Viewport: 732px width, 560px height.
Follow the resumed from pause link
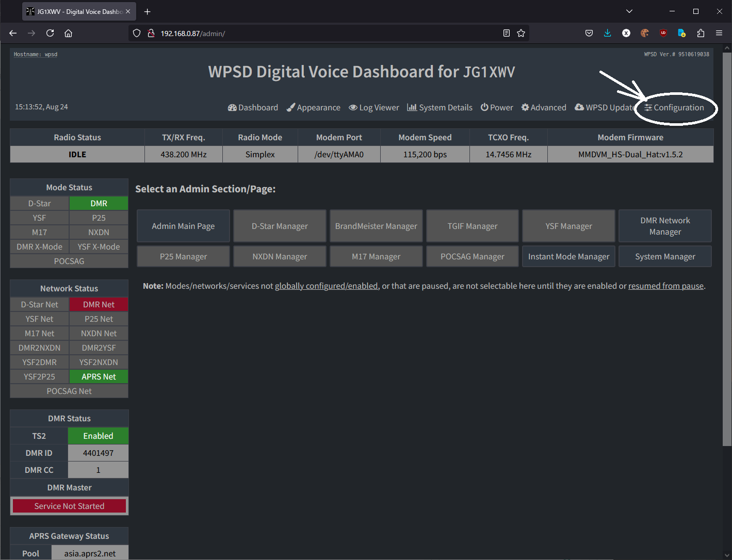(666, 286)
